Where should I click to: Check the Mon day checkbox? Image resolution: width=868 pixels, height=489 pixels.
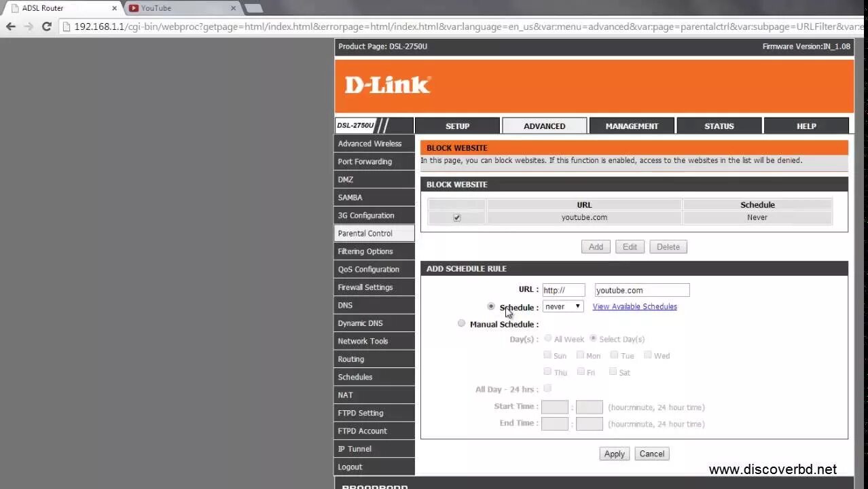[580, 355]
